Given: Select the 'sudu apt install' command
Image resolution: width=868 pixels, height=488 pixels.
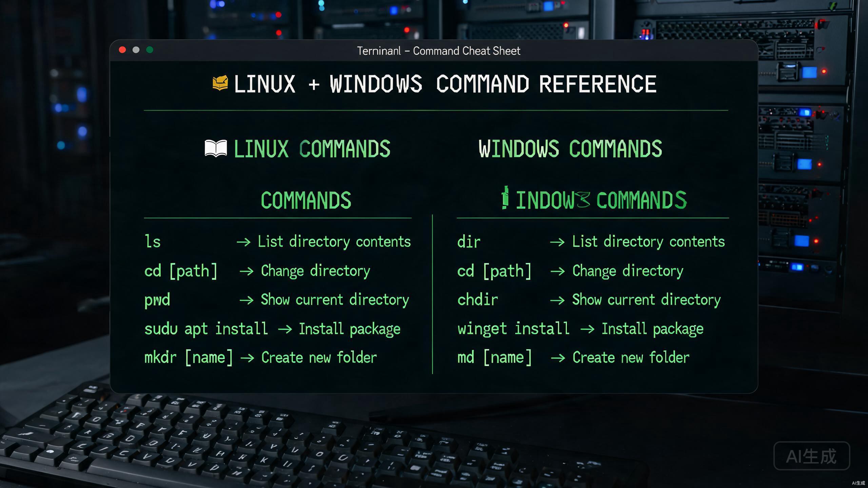Looking at the screenshot, I should click(206, 329).
